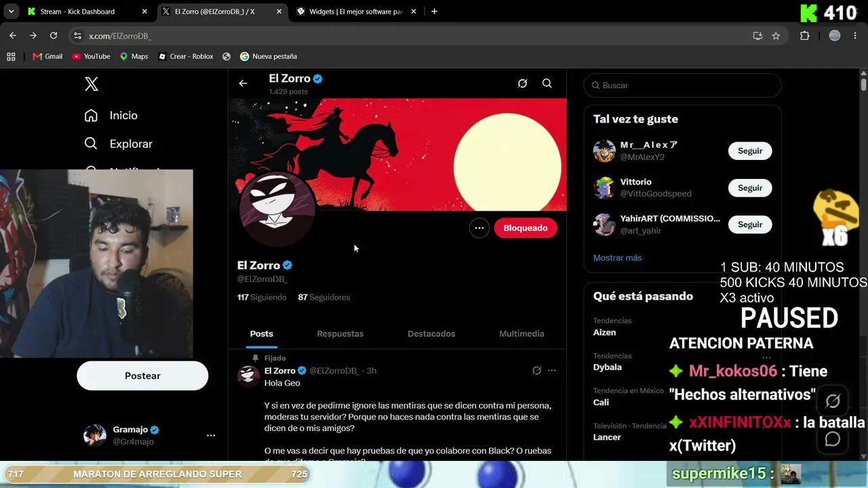Click Mostrar más link
Image resolution: width=868 pixels, height=488 pixels.
coord(617,258)
